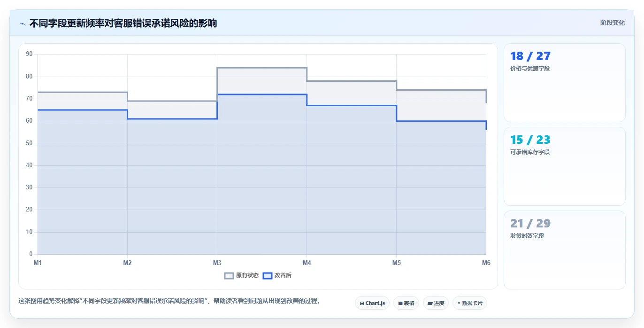Click the M6 x-axis label

point(486,263)
